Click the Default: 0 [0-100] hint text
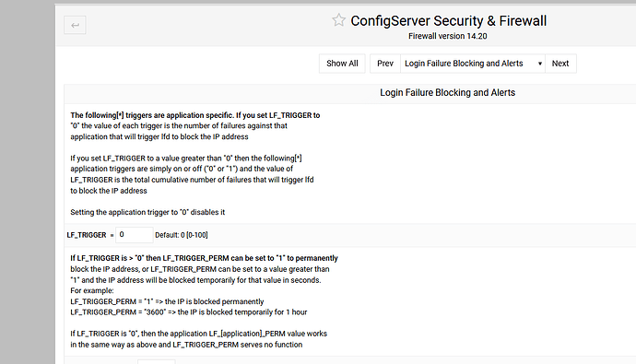636x364 pixels. click(x=182, y=235)
